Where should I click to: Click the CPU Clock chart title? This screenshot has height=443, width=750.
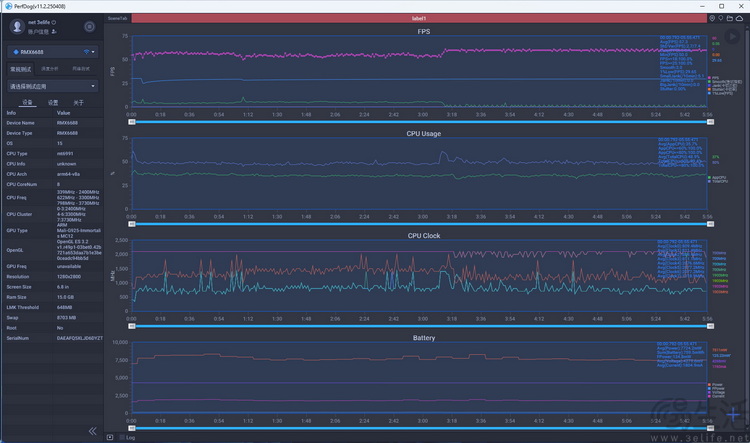[424, 236]
